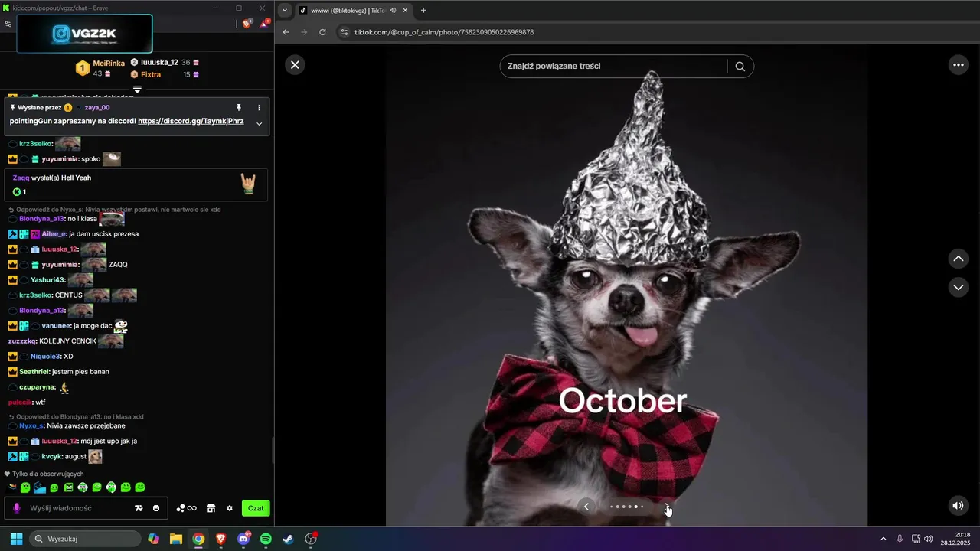Open channel points infinity balance
This screenshot has width=980, height=551.
click(x=187, y=508)
